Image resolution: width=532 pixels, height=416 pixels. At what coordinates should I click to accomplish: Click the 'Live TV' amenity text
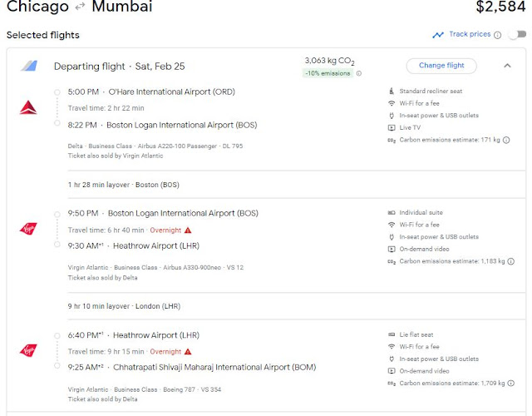click(x=410, y=127)
